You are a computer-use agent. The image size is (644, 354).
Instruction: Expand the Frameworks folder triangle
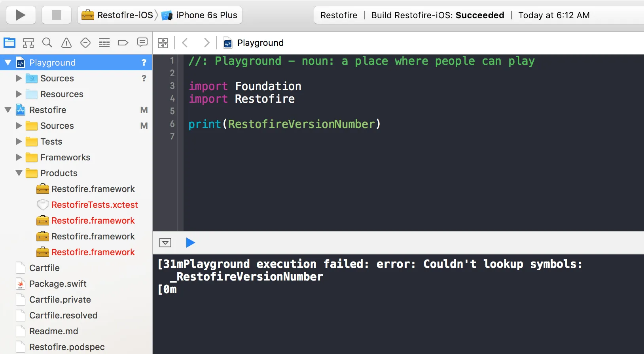pos(19,157)
